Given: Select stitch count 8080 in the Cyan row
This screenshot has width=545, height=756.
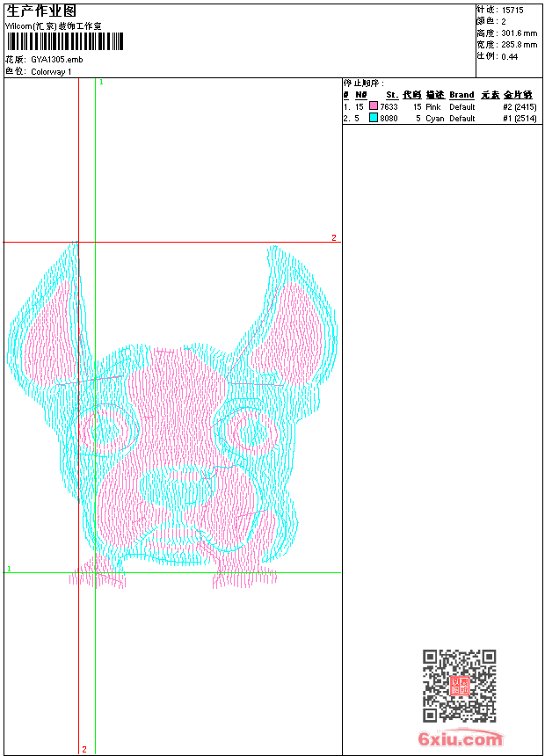Looking at the screenshot, I should pos(389,119).
